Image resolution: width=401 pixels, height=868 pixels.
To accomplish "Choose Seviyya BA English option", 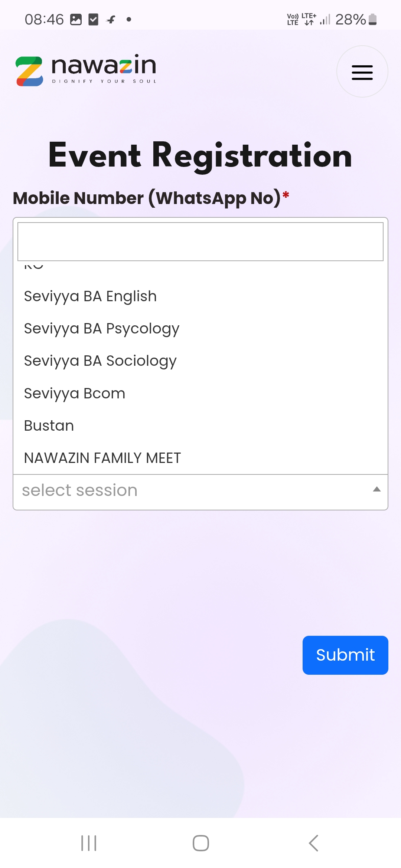I will pyautogui.click(x=90, y=296).
